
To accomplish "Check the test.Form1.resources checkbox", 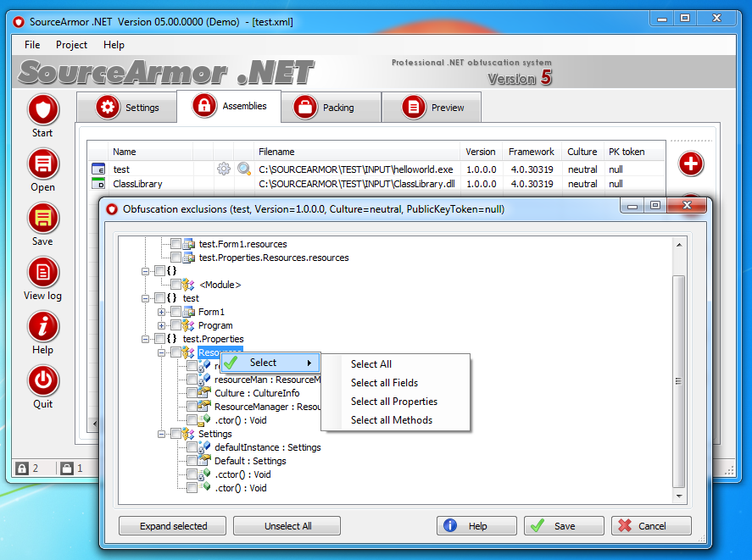I will (175, 243).
